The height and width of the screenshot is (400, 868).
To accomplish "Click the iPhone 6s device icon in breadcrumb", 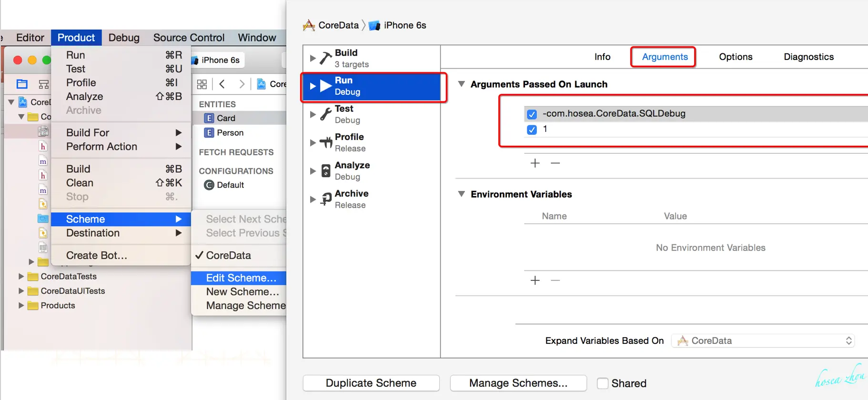I will coord(374,25).
